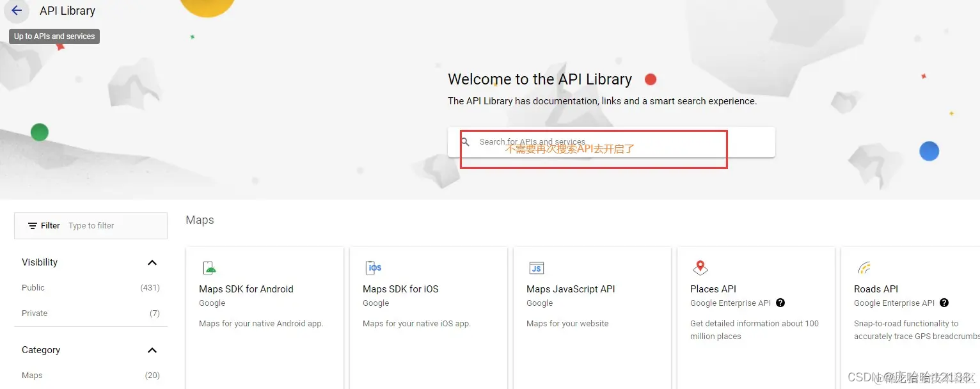980x389 pixels.
Task: Collapse the Category section
Action: (x=152, y=351)
